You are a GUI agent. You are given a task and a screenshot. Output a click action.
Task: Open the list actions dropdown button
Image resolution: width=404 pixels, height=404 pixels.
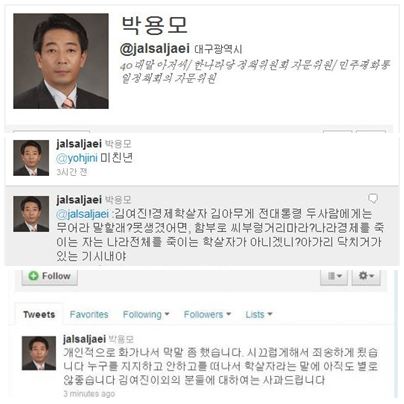tap(334, 276)
